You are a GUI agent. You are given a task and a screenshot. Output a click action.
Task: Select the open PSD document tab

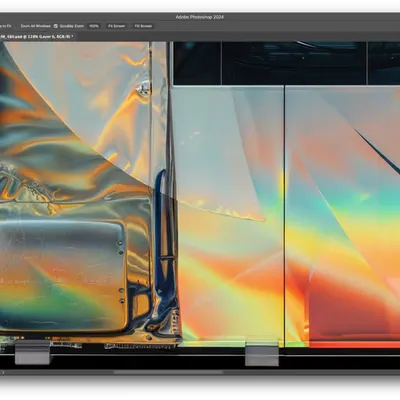coord(38,36)
